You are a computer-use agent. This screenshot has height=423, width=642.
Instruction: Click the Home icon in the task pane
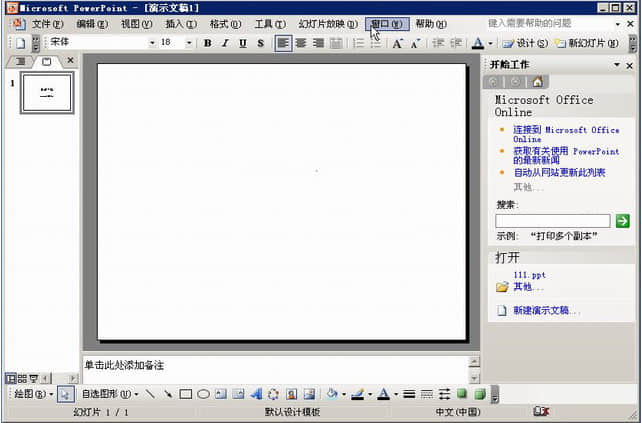[538, 82]
